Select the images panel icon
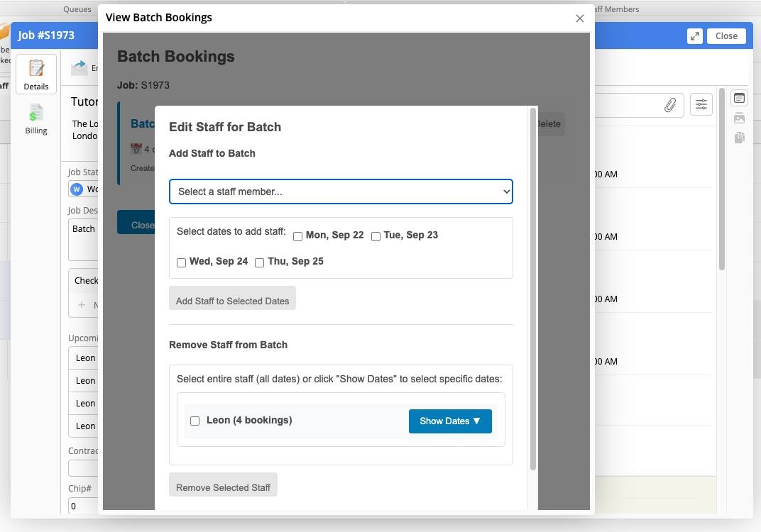 pos(739,118)
